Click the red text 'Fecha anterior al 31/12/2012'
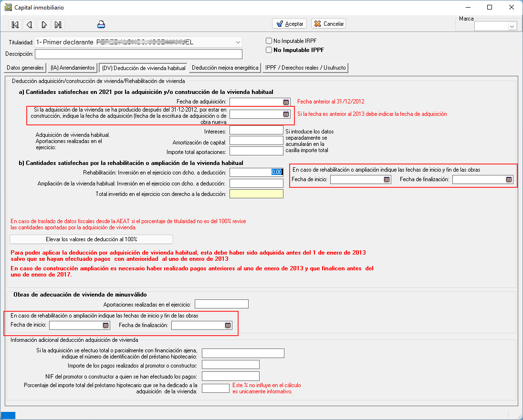The width and height of the screenshot is (523, 420). click(331, 102)
